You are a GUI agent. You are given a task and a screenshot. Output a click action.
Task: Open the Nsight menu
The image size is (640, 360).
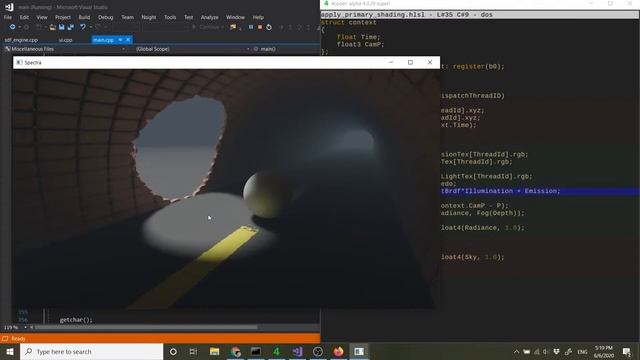tap(149, 17)
